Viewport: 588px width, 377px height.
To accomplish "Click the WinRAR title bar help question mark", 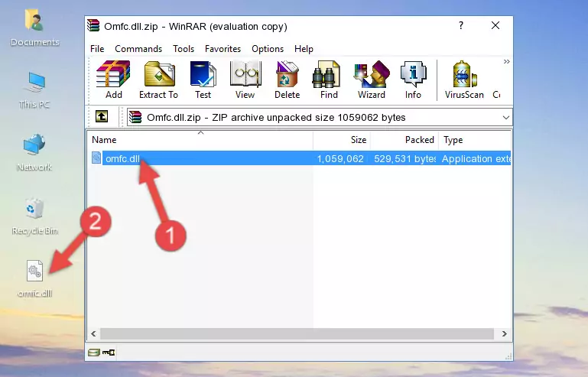I will pos(461,25).
